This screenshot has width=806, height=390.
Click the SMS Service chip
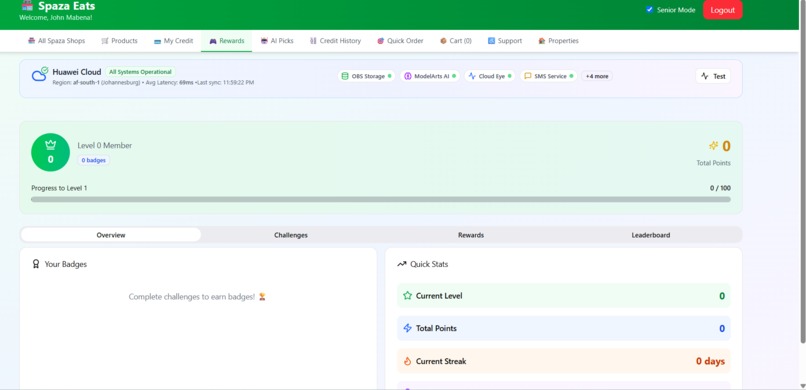(x=548, y=76)
